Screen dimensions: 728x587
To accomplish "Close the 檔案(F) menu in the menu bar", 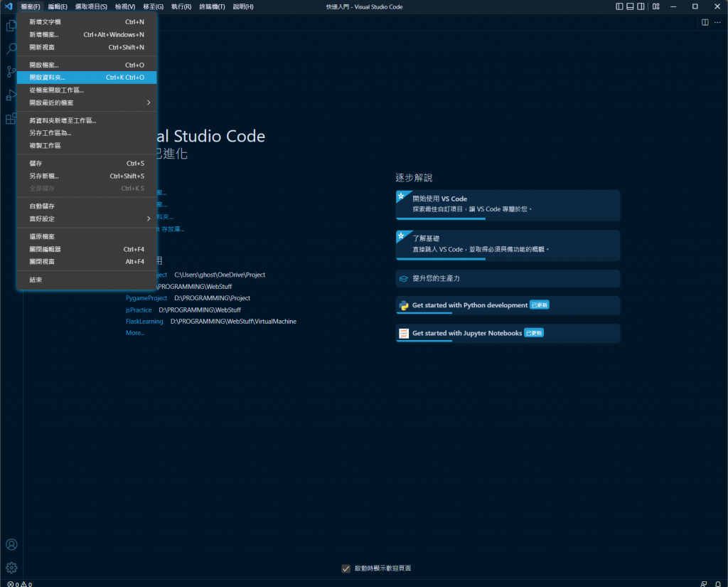I will (30, 6).
